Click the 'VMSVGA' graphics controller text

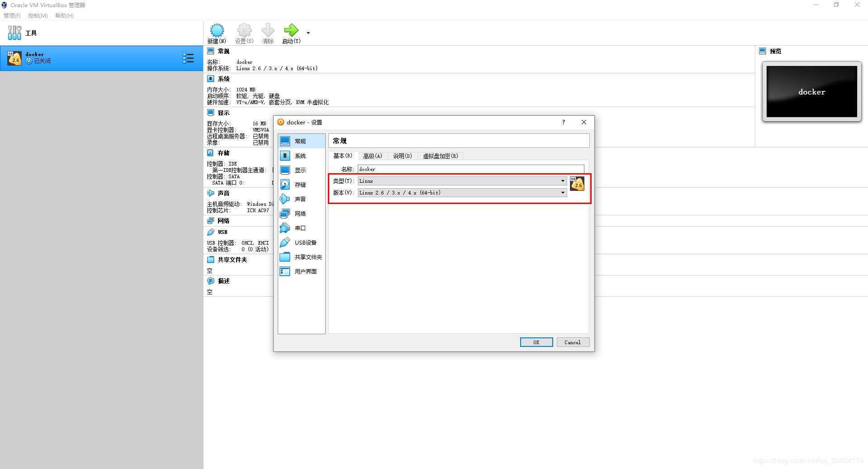pos(261,130)
